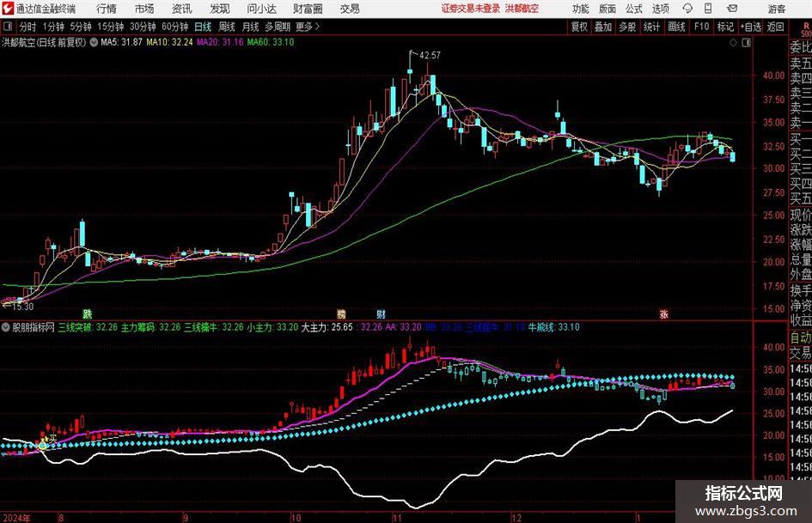The image size is (812, 523).
Task: Click the 标记 mark toolbar button
Action: pyautogui.click(x=725, y=27)
